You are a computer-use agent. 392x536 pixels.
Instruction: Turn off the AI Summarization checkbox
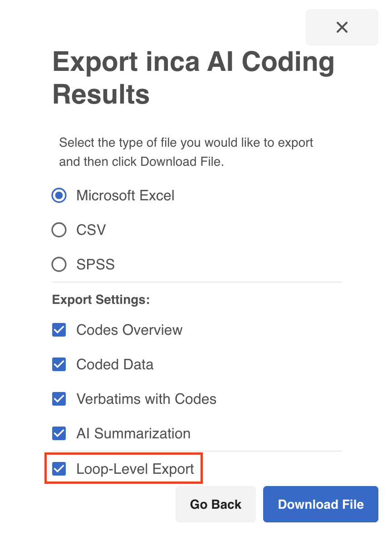(x=59, y=433)
